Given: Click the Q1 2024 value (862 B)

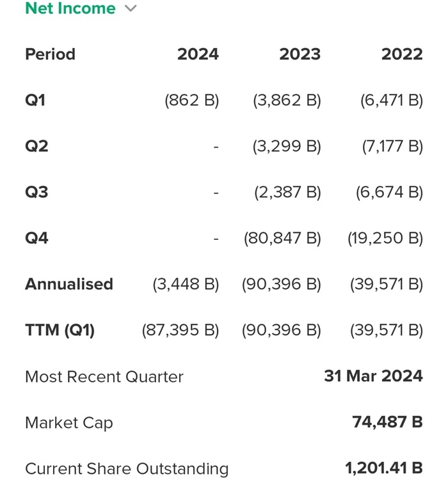Looking at the screenshot, I should [191, 100].
